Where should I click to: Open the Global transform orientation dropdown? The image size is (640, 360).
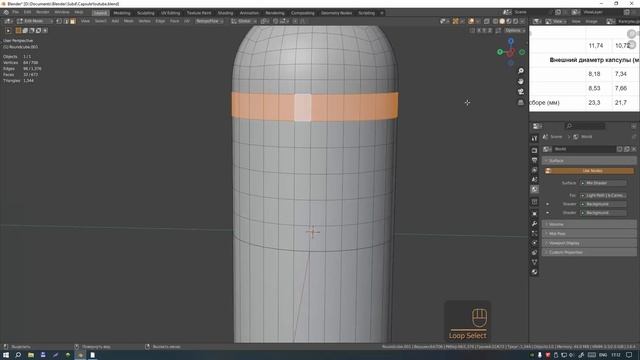click(x=244, y=21)
